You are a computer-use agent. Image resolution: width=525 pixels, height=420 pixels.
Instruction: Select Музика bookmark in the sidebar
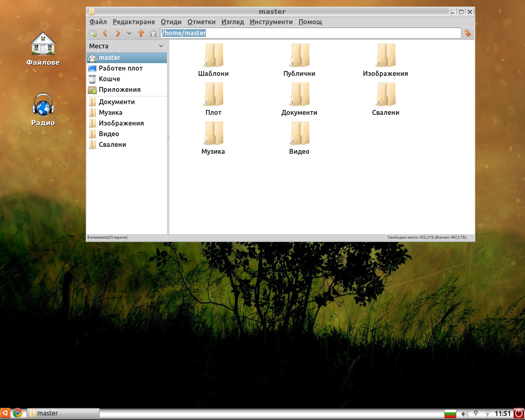127,113
